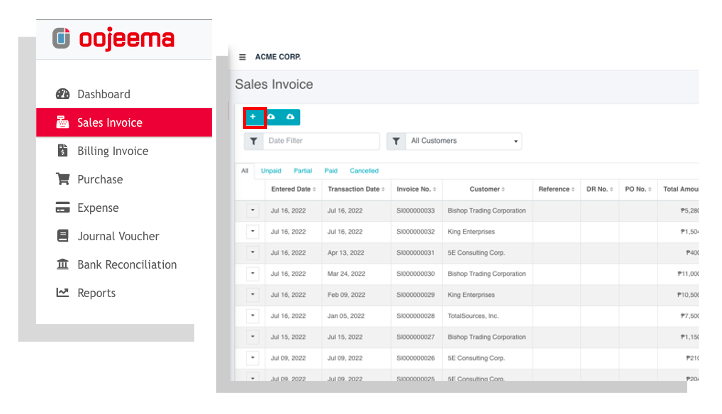Sort by PO No. column arrows
This screenshot has width=722, height=414.
(650, 189)
